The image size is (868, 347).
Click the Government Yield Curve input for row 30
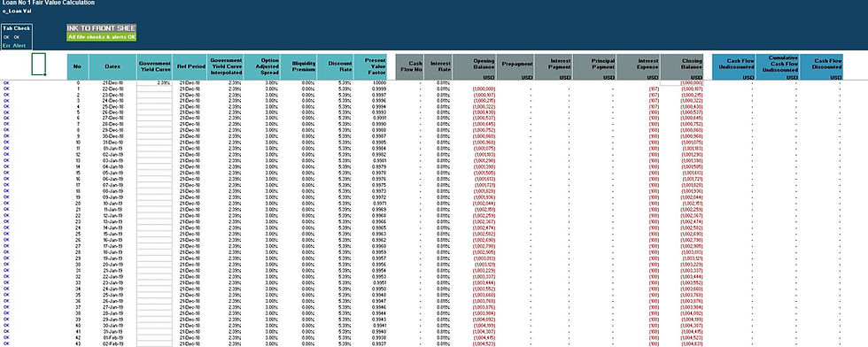(154, 265)
